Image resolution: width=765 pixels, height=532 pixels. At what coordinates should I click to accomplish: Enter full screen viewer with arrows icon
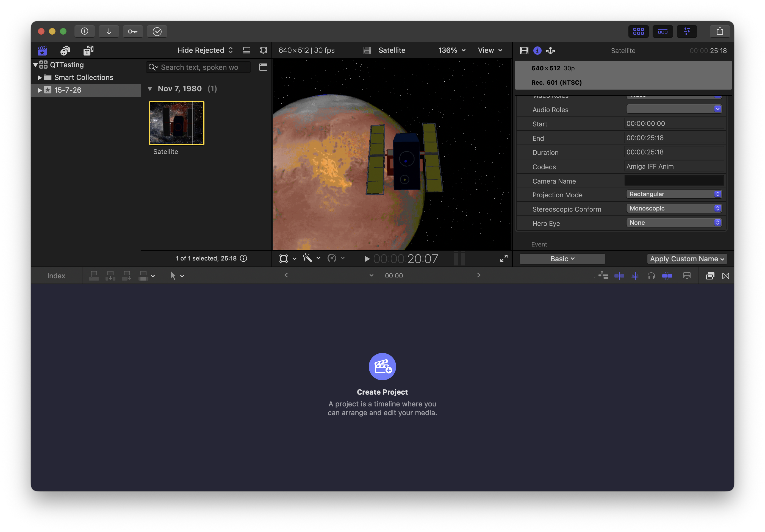(x=504, y=259)
